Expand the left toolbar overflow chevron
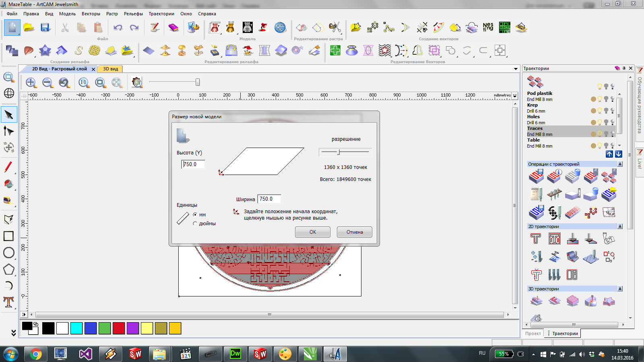Viewport: 644px width, 362px height. pyautogui.click(x=14, y=333)
